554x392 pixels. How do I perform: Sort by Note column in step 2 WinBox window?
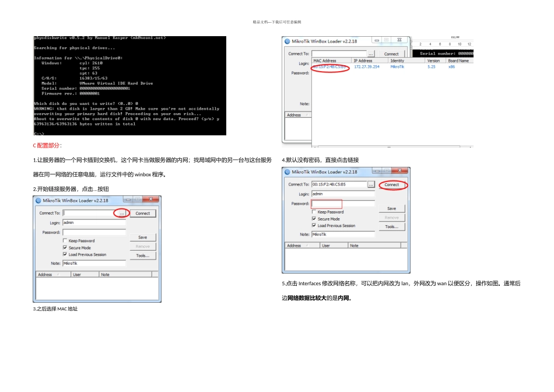click(125, 275)
